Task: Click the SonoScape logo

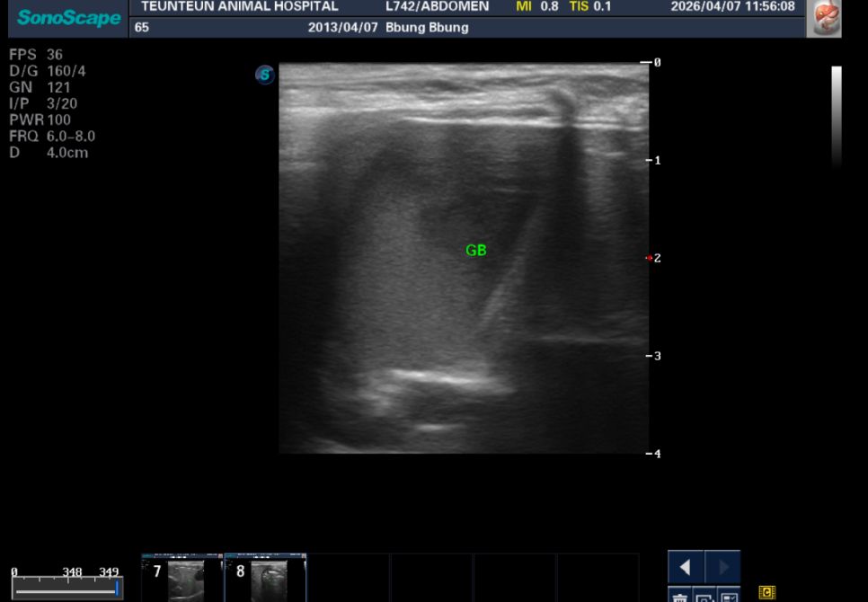Action: [x=68, y=18]
